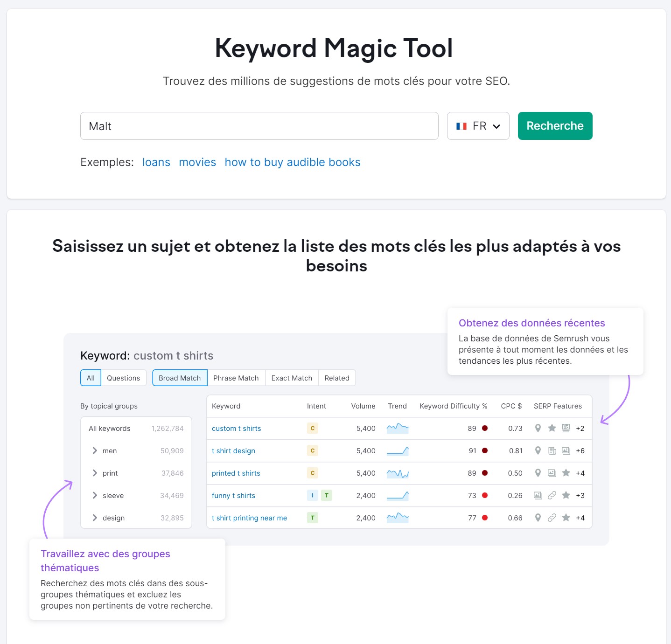Show +3 more SERP features for funny t shirts

pos(580,495)
